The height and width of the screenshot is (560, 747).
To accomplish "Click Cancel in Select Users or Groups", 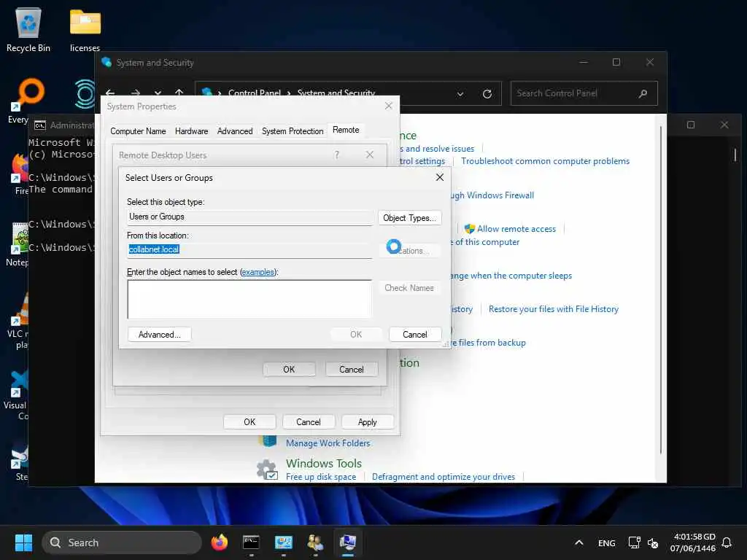I will point(415,334).
